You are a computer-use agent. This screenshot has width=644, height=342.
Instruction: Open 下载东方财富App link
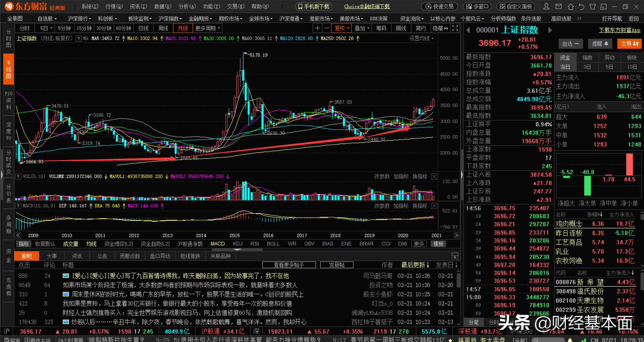(619, 31)
